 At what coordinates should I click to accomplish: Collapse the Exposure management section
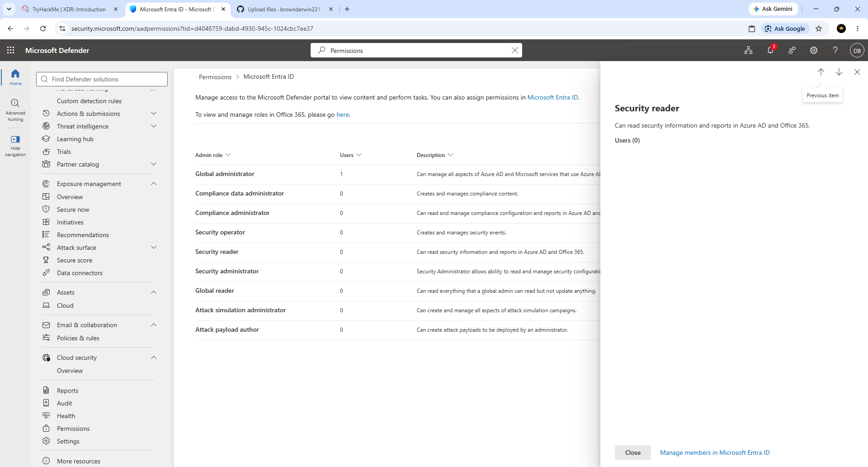(x=154, y=184)
